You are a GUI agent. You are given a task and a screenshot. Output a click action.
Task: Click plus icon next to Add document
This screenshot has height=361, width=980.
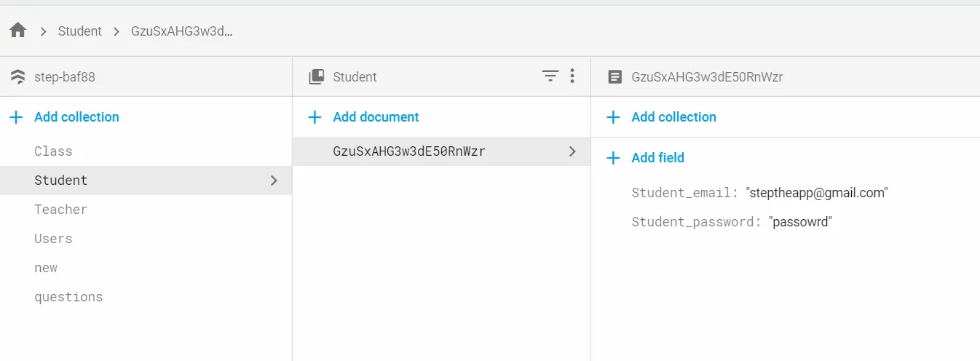click(x=315, y=117)
